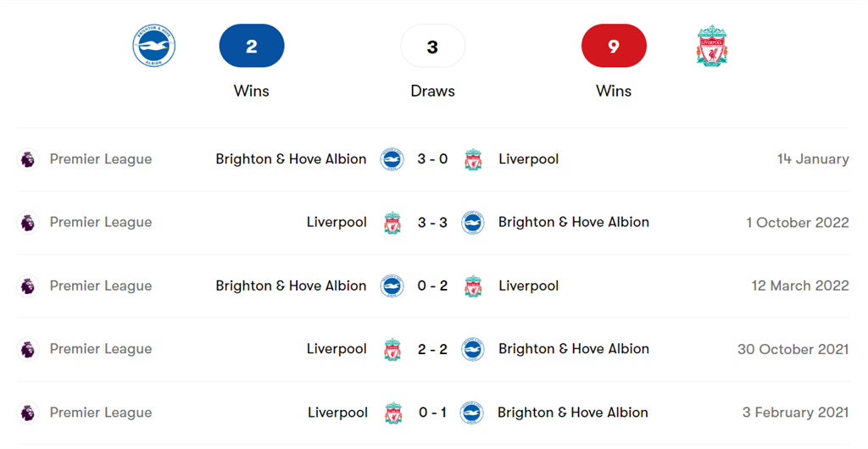Click the red Liverpool wins badge showing 9
This screenshot has height=449, width=868.
click(614, 46)
